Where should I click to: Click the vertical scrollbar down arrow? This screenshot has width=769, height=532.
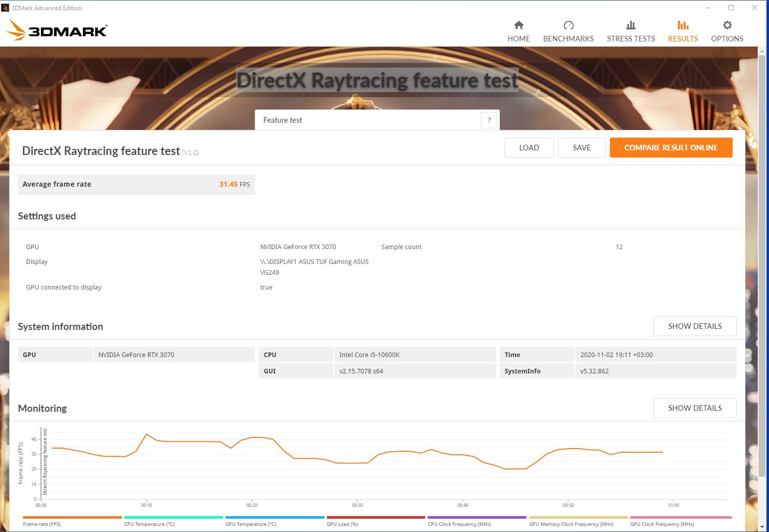[763, 526]
